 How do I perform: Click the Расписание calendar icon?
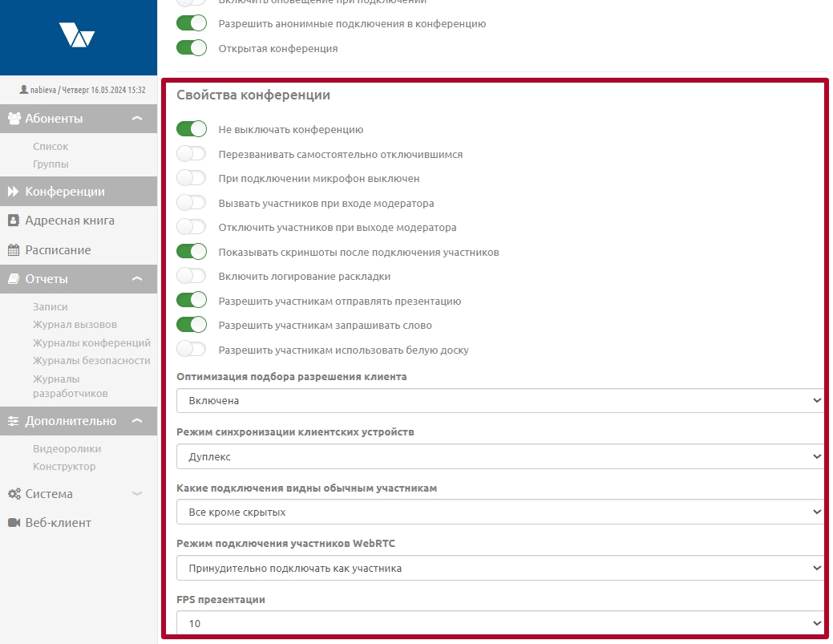(14, 250)
